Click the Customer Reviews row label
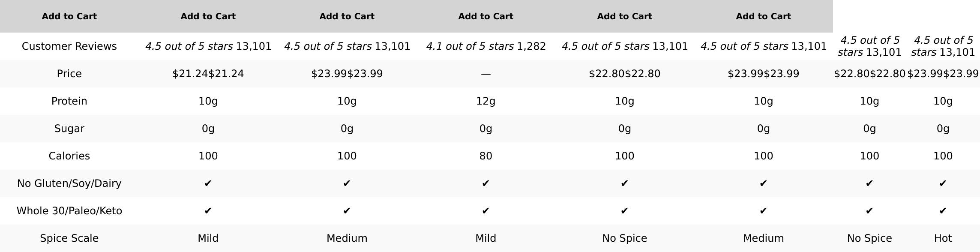This screenshot has width=980, height=252. coord(69,46)
